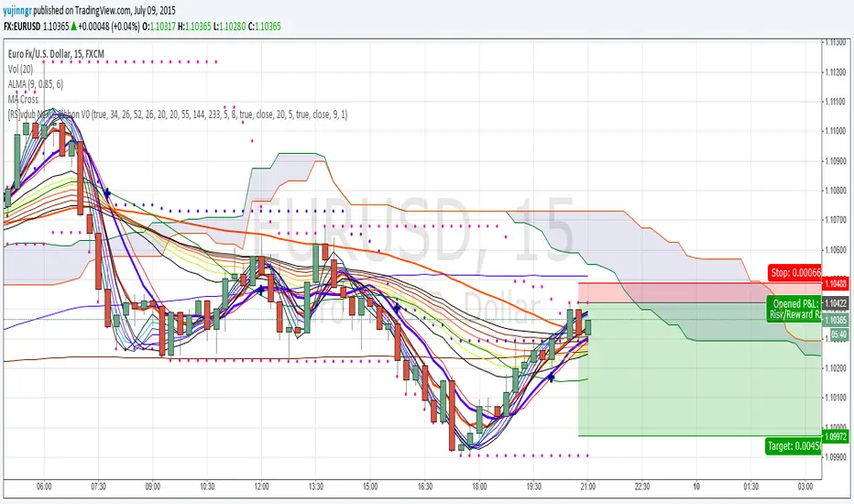
Task: Click the green profit zone of the position
Action: [700, 369]
